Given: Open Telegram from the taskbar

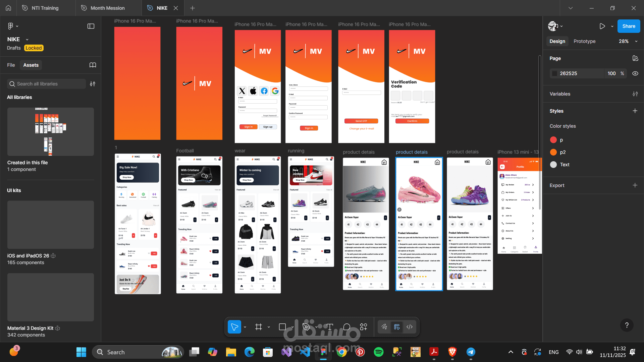Looking at the screenshot, I should [x=471, y=352].
